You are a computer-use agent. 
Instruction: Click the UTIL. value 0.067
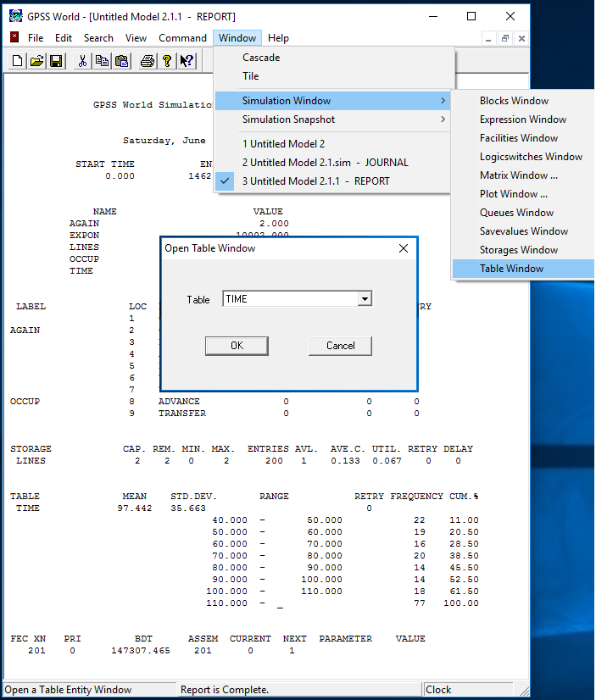[x=387, y=461]
